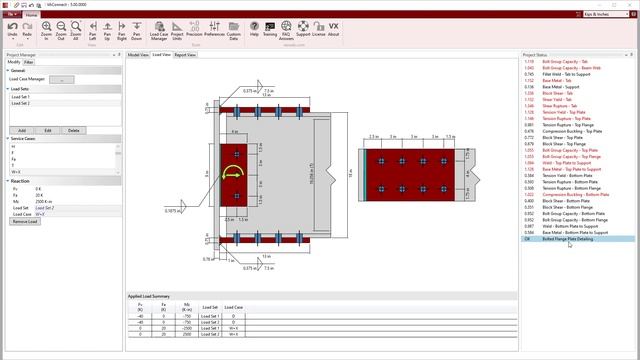The width and height of the screenshot is (640, 360).
Task: Click the Support lifebuoy icon
Action: (x=303, y=26)
